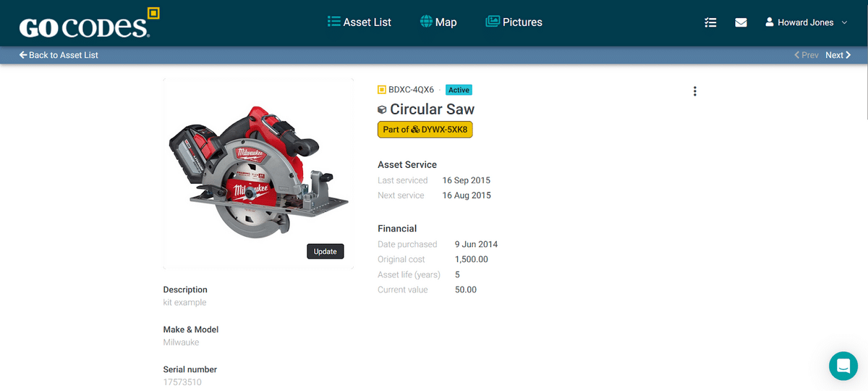Image resolution: width=868 pixels, height=391 pixels.
Task: Click the Update button on the image
Action: coord(325,251)
